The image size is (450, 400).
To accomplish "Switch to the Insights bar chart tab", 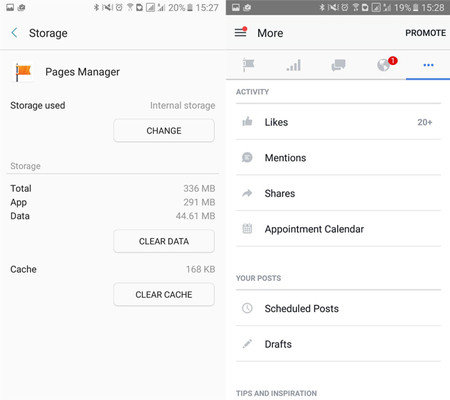I will click(x=293, y=65).
